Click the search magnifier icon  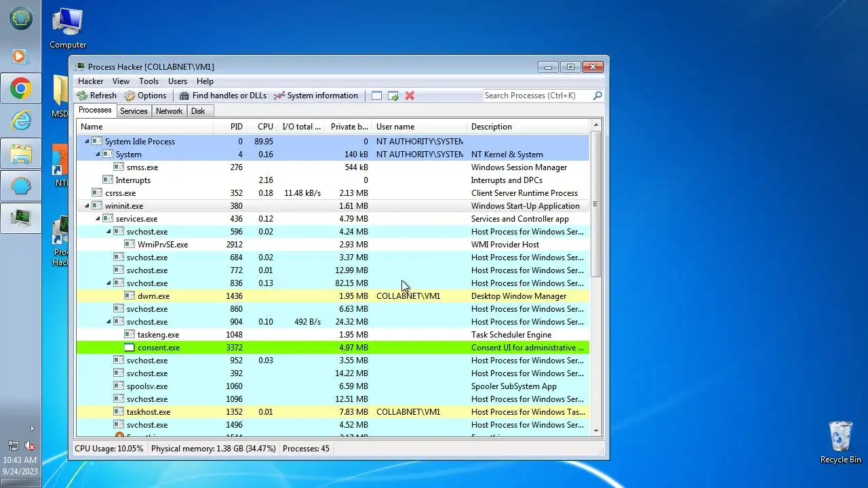[x=597, y=96]
